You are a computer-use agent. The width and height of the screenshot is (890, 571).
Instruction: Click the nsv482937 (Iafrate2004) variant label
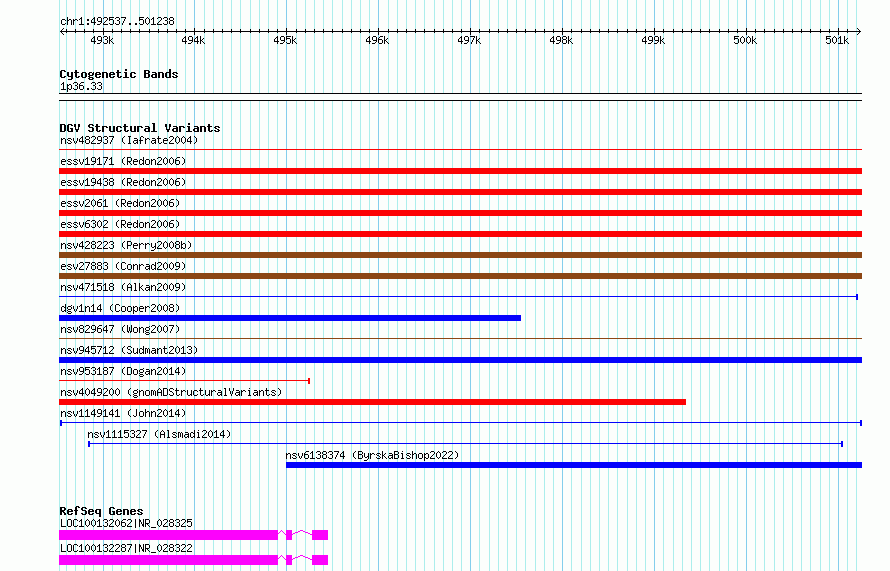pos(129,140)
